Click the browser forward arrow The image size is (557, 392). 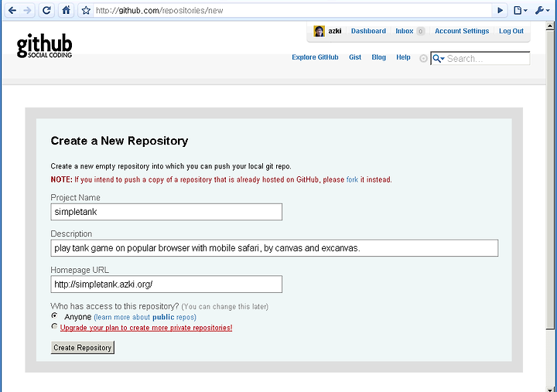click(x=26, y=10)
